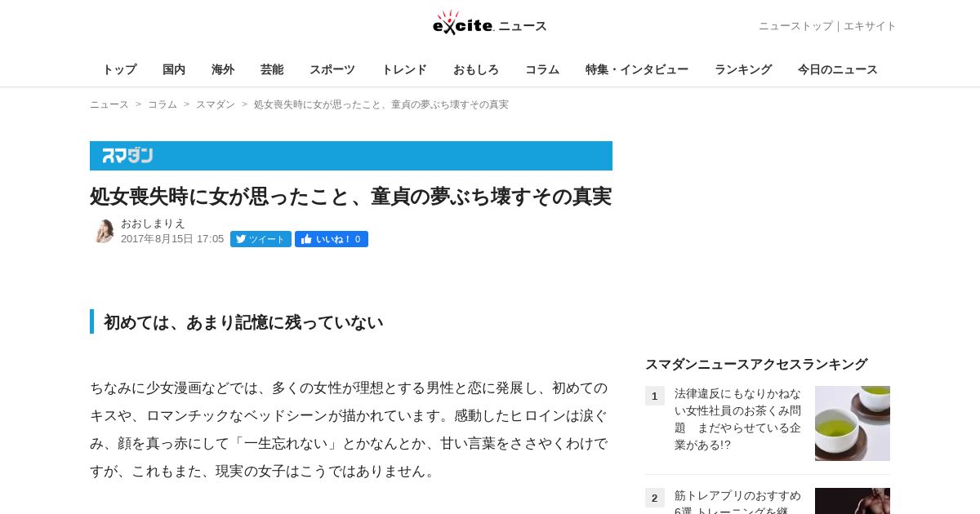
Task: Click the author avatar of おおしまりえ
Action: (103, 231)
